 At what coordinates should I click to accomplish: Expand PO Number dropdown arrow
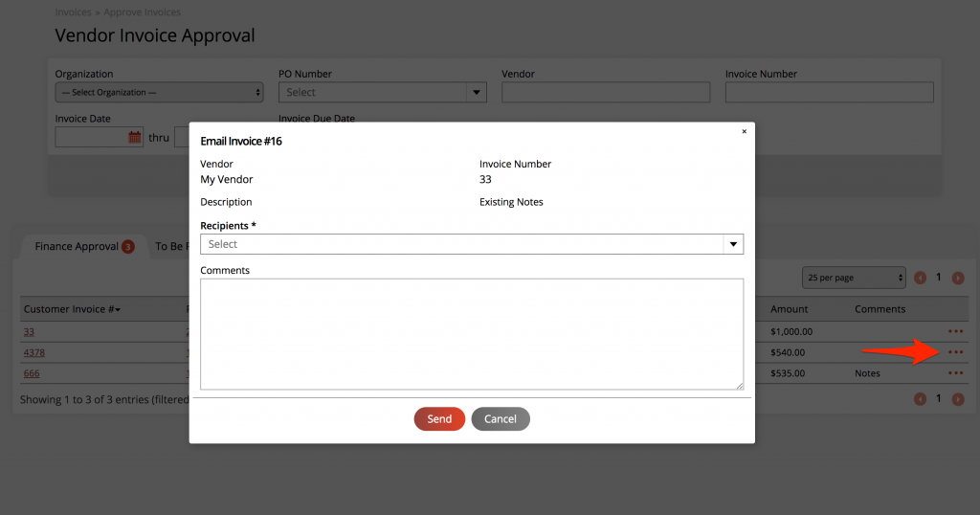477,93
